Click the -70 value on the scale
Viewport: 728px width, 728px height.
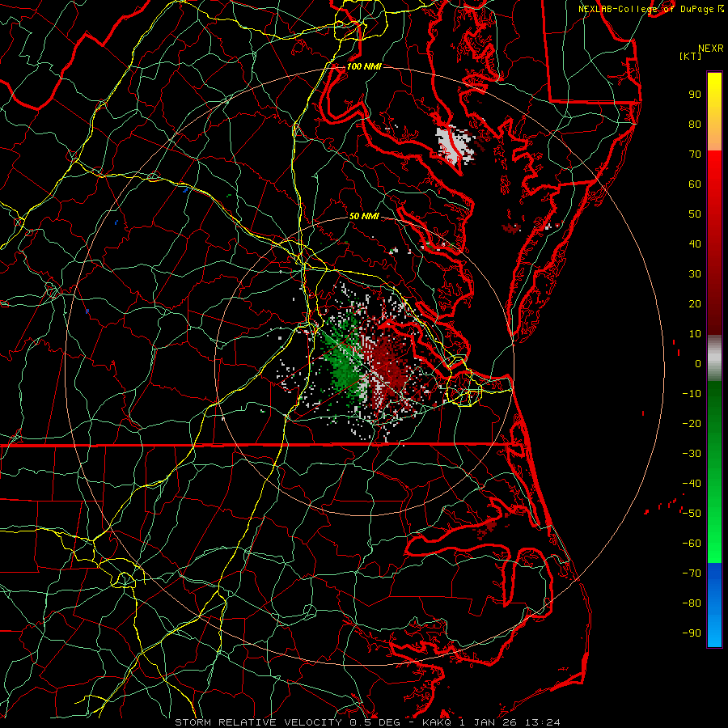tap(692, 574)
